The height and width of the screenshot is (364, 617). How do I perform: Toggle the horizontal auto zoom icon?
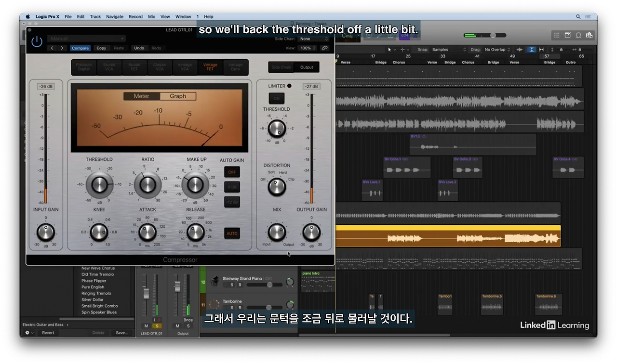[x=541, y=50]
